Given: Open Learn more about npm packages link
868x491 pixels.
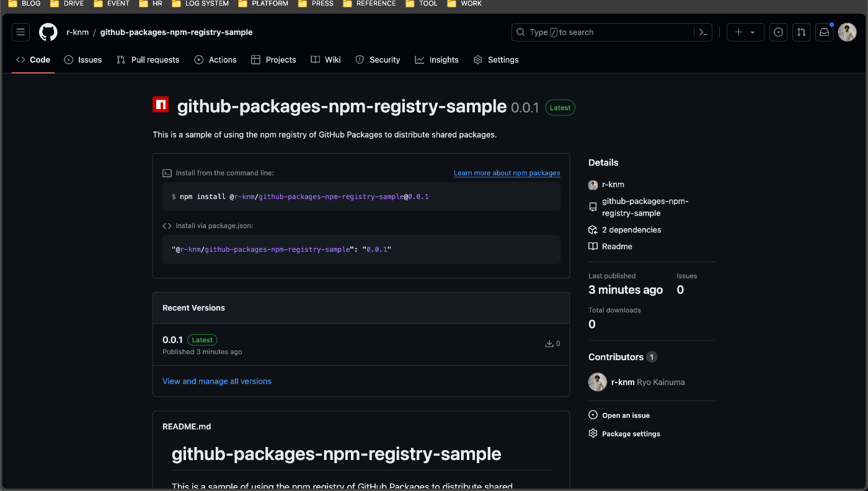Looking at the screenshot, I should click(507, 173).
